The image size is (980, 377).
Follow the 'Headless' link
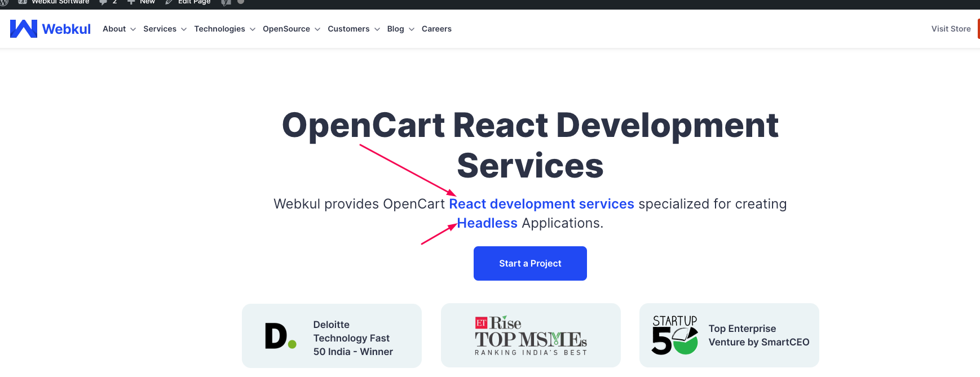coord(487,223)
